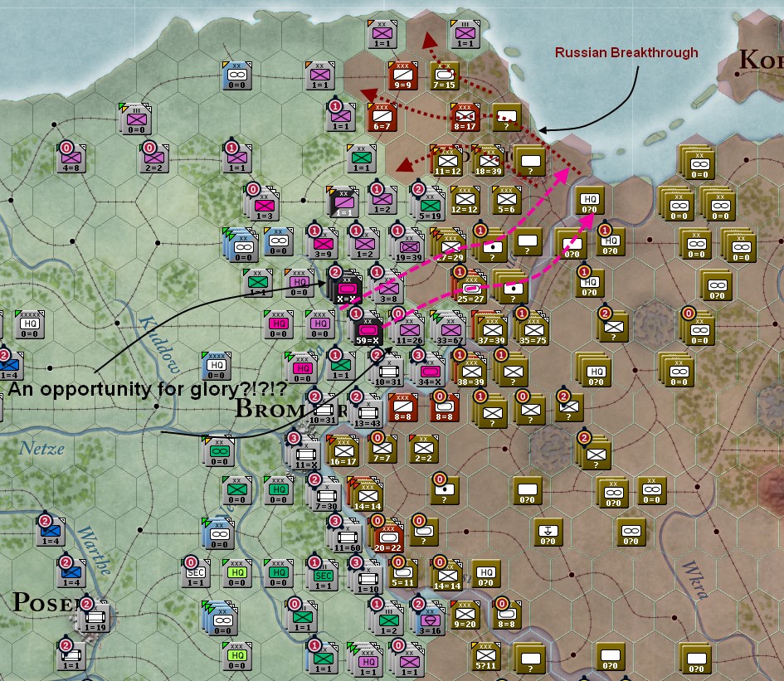
Task: Select the gray stack labeled 1=10
Action: coord(368,578)
